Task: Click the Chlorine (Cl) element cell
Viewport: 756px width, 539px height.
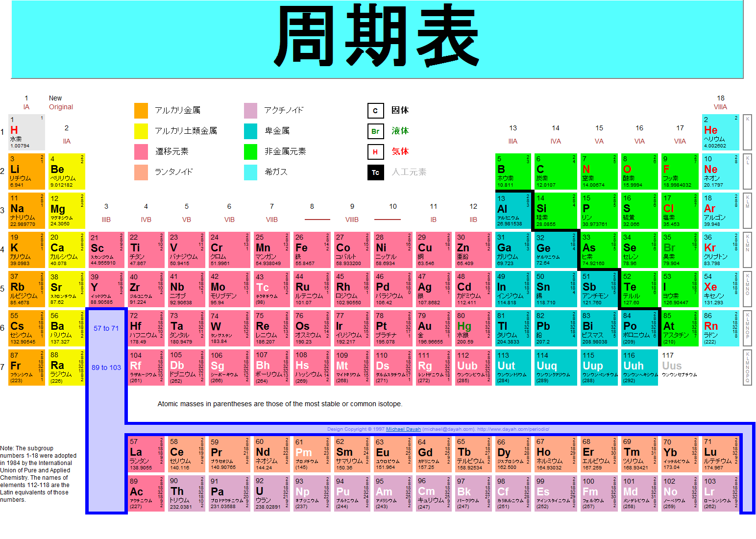Action: click(x=679, y=211)
